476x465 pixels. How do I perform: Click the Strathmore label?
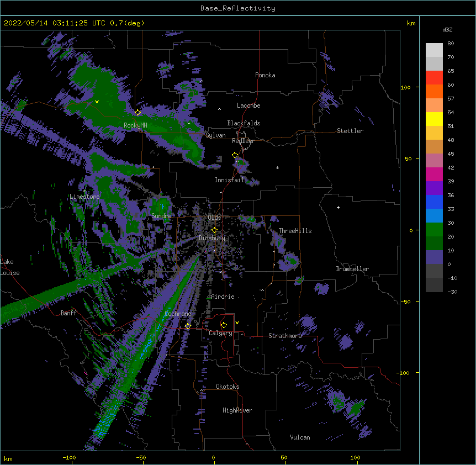(285, 336)
